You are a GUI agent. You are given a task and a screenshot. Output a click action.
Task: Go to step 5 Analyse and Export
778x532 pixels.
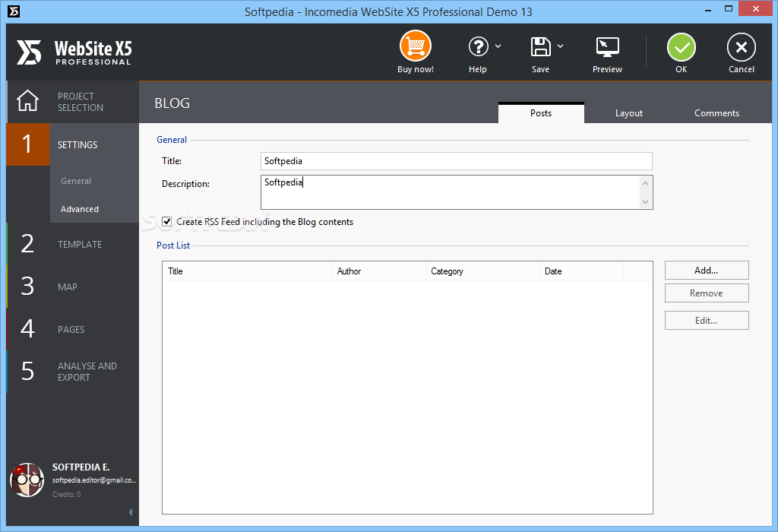click(72, 372)
